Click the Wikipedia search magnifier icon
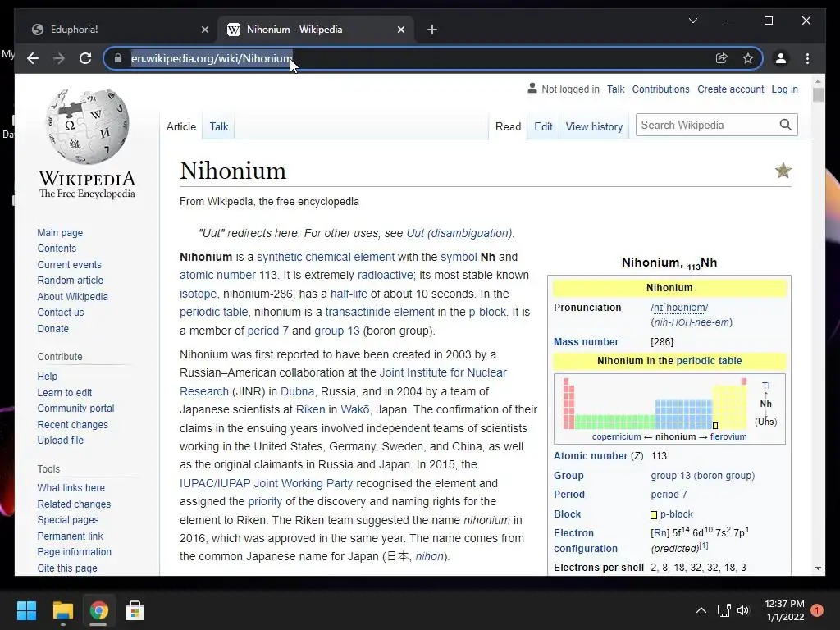 pos(785,125)
